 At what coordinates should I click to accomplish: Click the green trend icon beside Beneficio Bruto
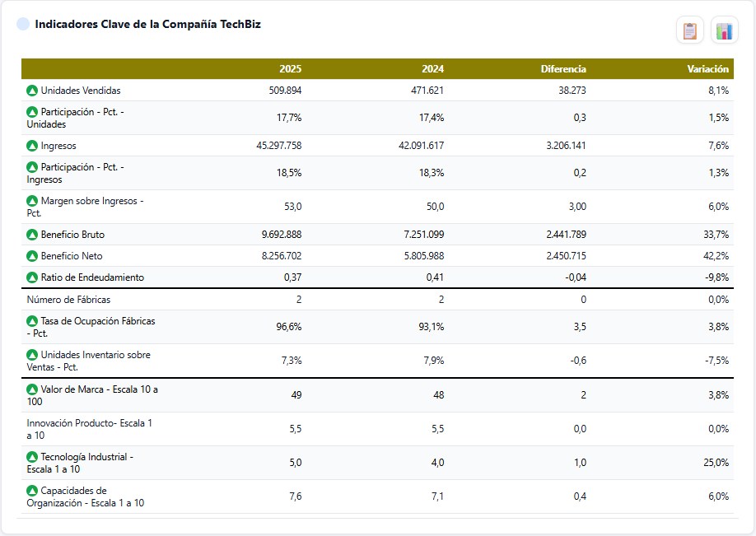[32, 235]
